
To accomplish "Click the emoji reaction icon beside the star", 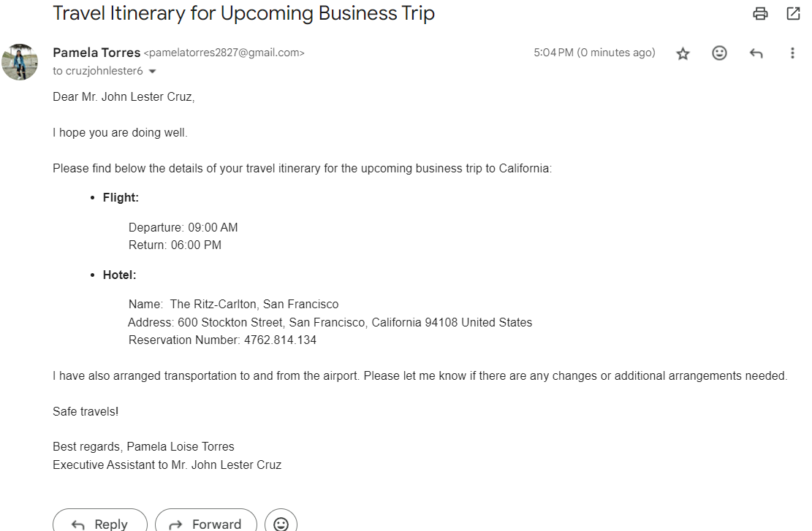I will coord(719,53).
